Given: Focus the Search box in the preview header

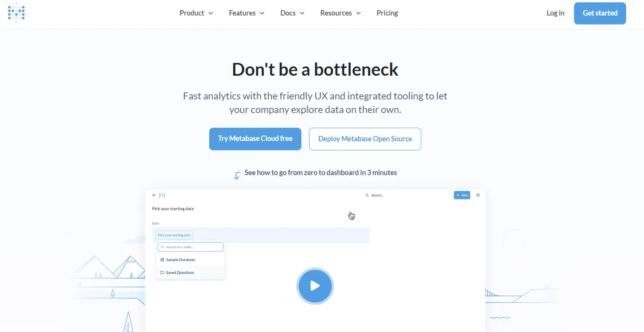Looking at the screenshot, I should coord(406,195).
